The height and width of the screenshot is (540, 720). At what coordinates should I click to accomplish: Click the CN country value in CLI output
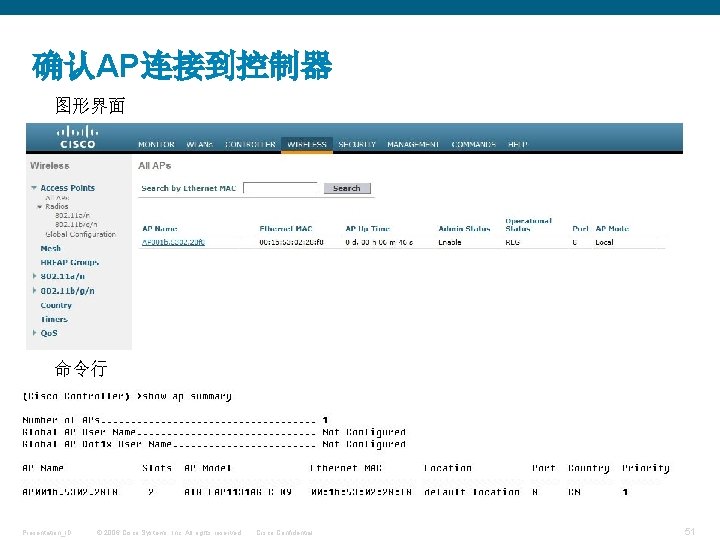[x=574, y=492]
